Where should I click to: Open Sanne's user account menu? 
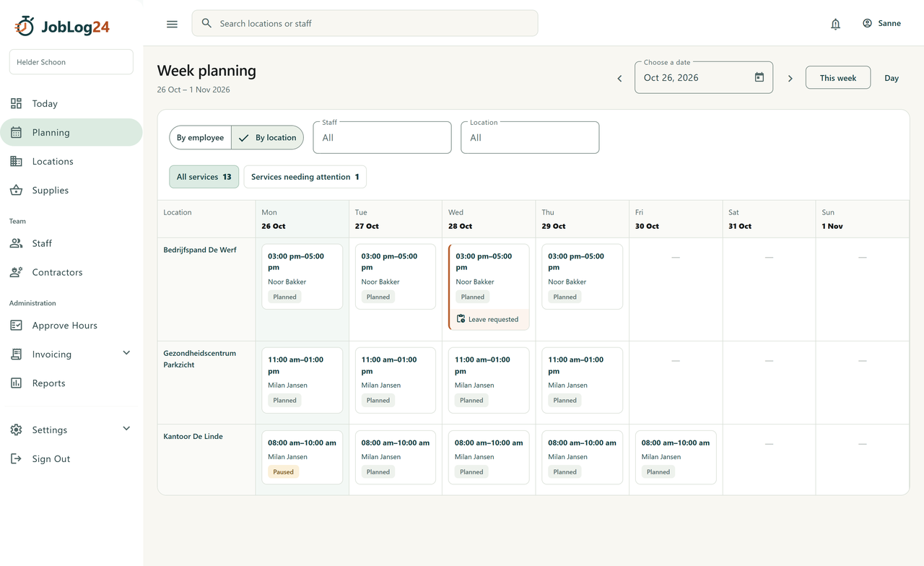[x=881, y=23]
